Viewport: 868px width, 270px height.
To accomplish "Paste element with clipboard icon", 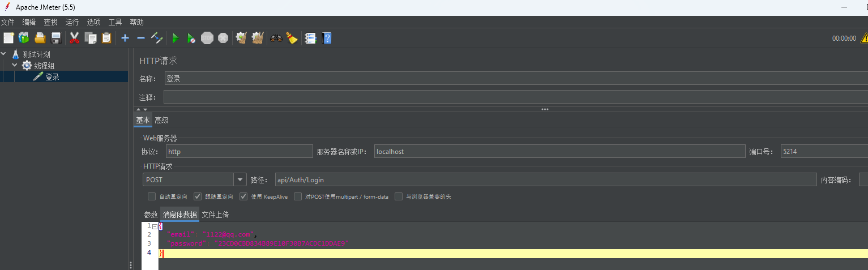I will [106, 38].
